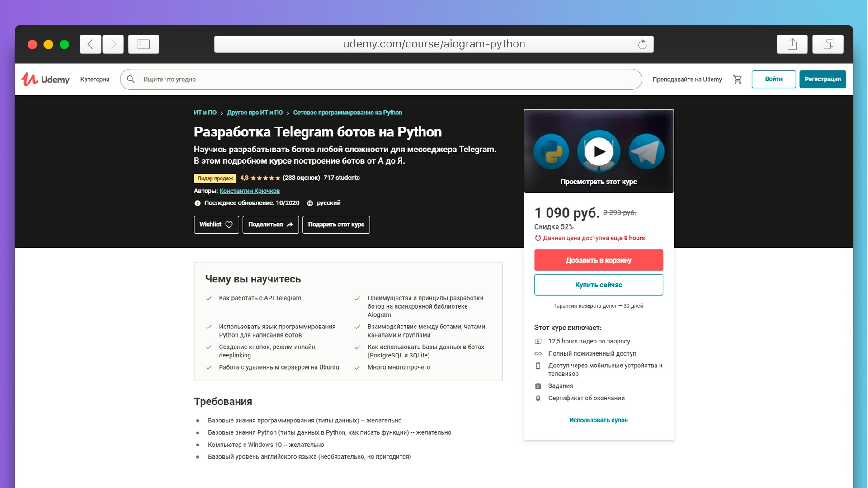Open the ИТ и ПО breadcrumb
This screenshot has width=868, height=488.
pyautogui.click(x=205, y=113)
